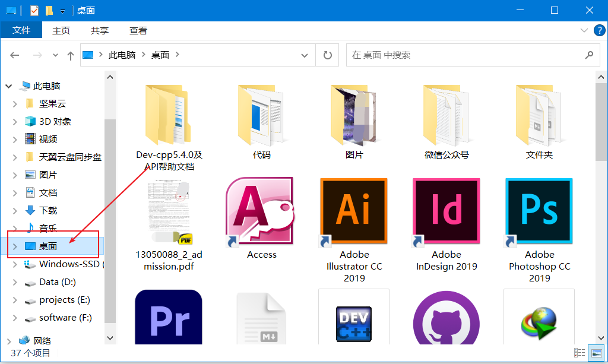Switch to details view using the status bar toggle
The height and width of the screenshot is (364, 608).
pyautogui.click(x=580, y=352)
